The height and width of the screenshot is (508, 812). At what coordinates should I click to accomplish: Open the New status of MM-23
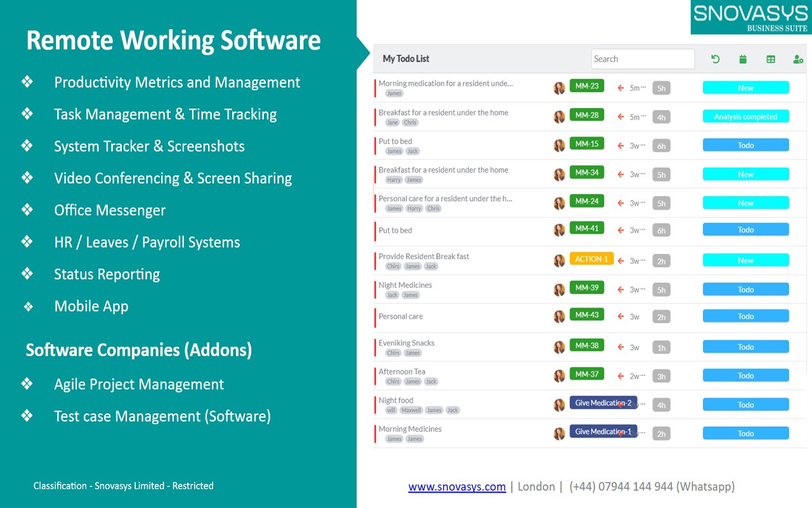(x=745, y=88)
